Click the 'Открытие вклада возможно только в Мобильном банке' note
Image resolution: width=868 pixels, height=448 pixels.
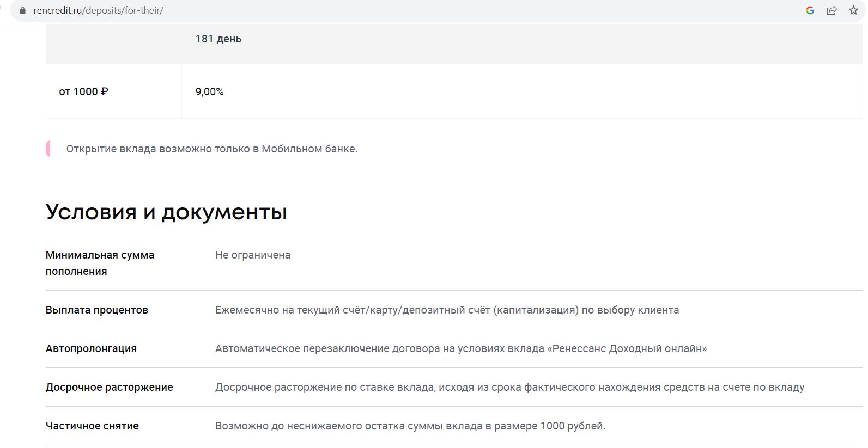coord(211,149)
